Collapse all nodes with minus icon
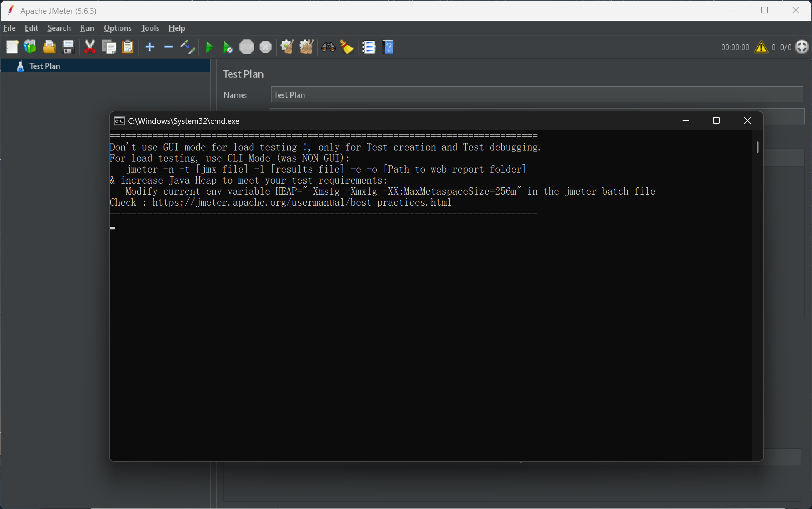Viewport: 812px width, 509px height. (168, 47)
